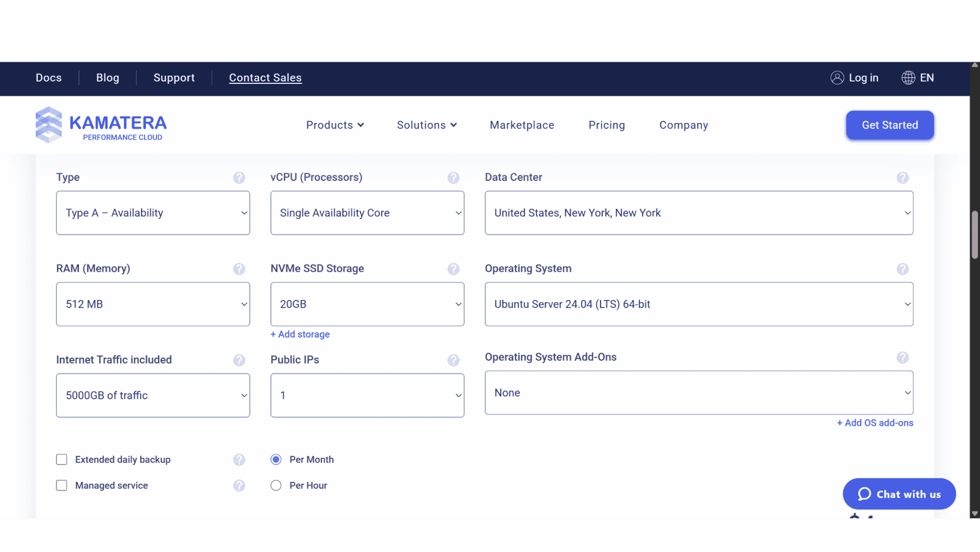The width and height of the screenshot is (980, 552).
Task: Click the Contact Sales link
Action: [265, 78]
